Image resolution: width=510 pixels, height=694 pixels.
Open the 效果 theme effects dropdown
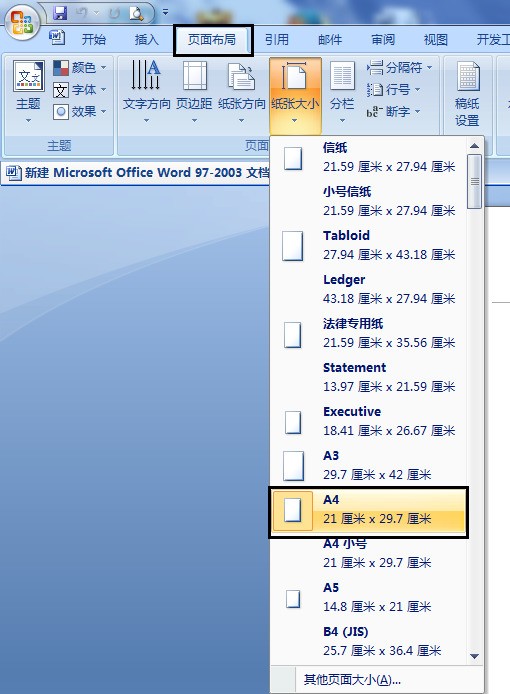[x=80, y=112]
